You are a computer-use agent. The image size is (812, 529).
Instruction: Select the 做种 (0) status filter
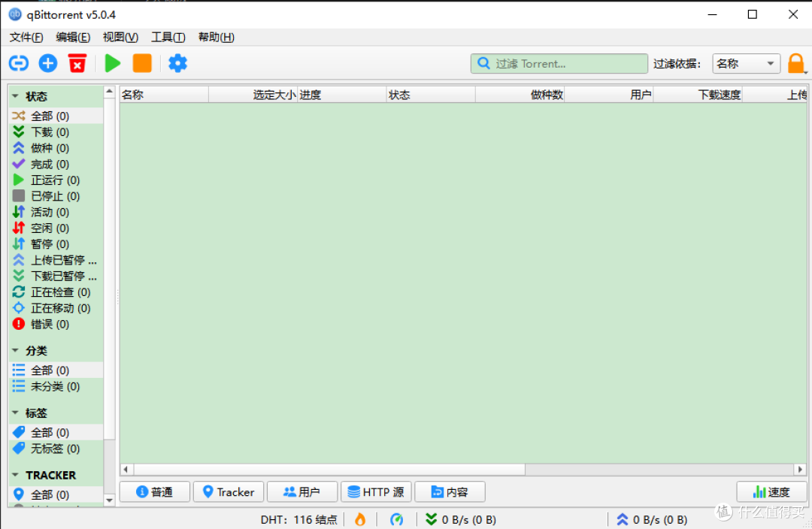click(56, 148)
